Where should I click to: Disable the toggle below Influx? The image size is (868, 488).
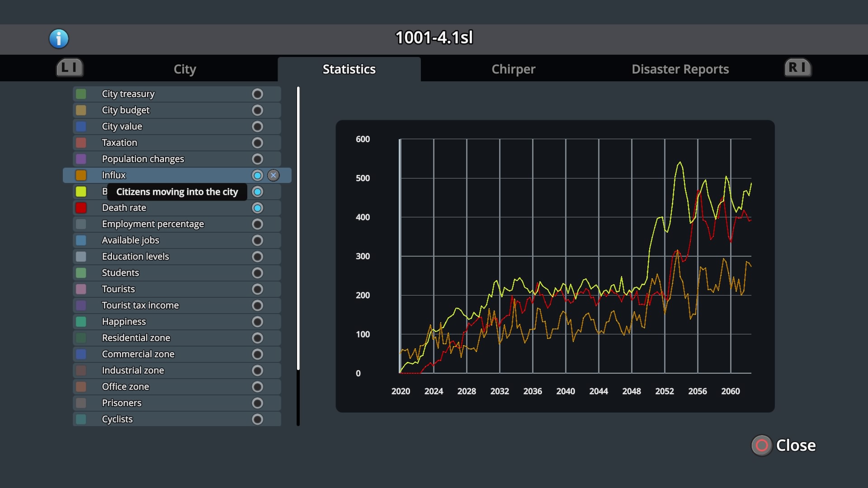click(257, 192)
